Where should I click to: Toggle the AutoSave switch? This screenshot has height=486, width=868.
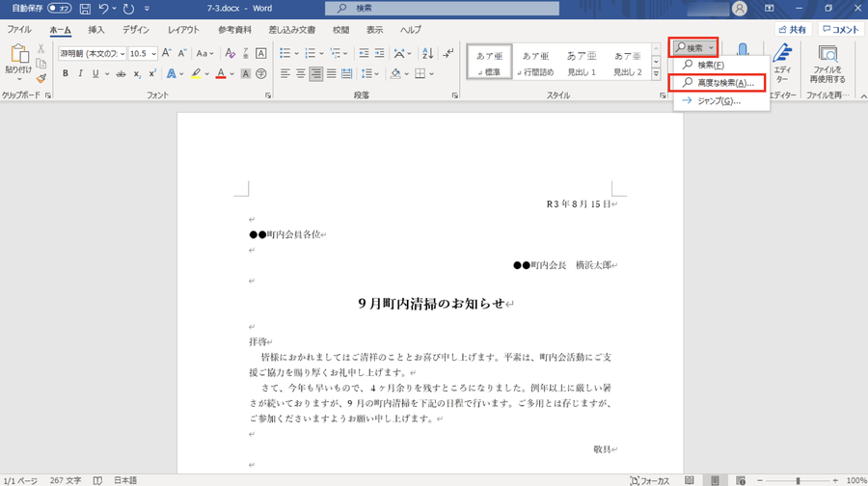pos(59,9)
